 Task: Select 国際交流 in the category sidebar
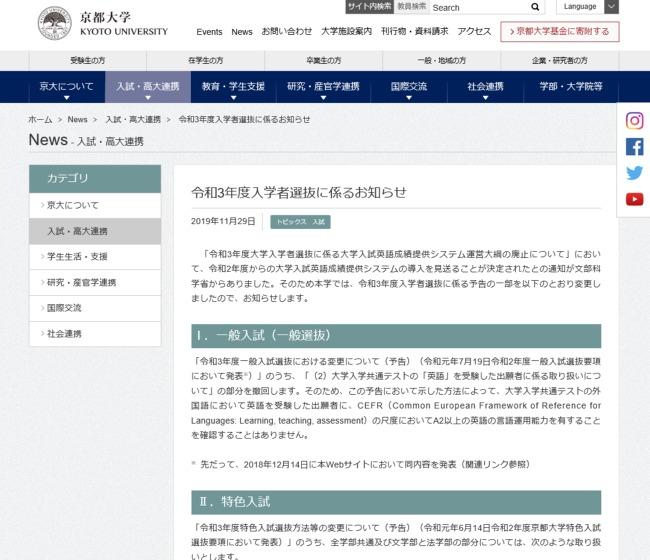point(95,308)
